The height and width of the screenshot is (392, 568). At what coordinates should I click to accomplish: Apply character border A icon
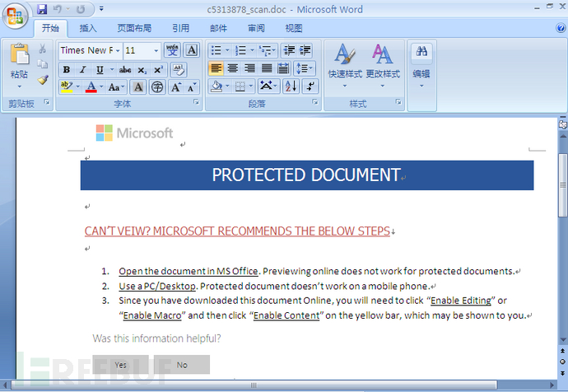pyautogui.click(x=191, y=50)
